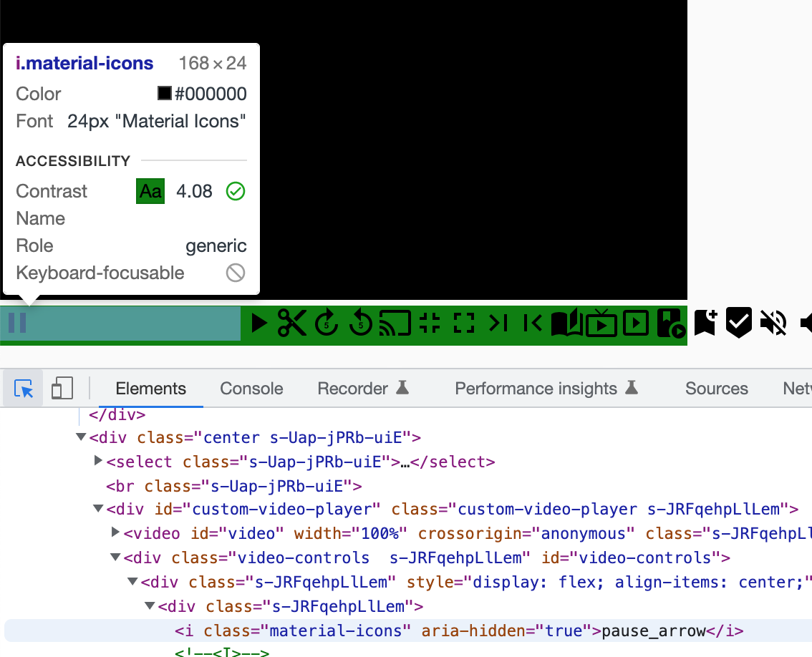Rewind 5 seconds
This screenshot has height=657, width=812.
(x=361, y=323)
